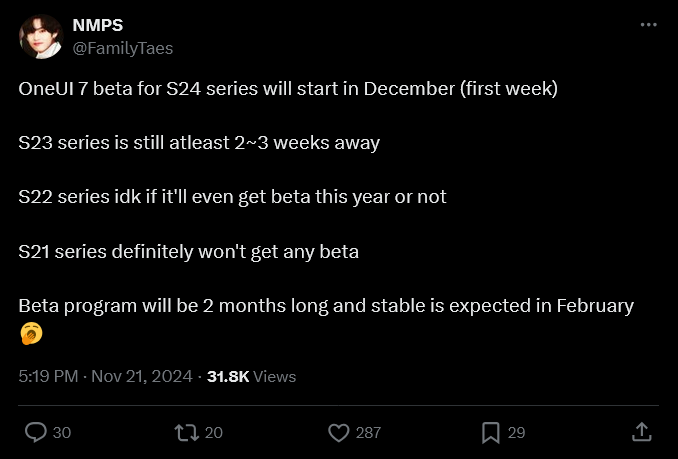
Task: Like the tweet with the heart icon
Action: (339, 432)
